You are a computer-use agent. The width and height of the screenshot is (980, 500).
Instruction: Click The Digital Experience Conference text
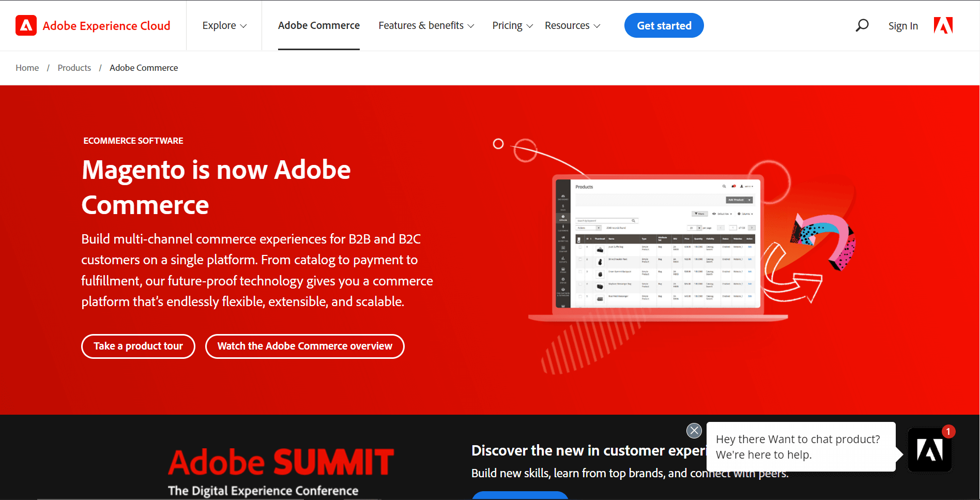point(263,491)
